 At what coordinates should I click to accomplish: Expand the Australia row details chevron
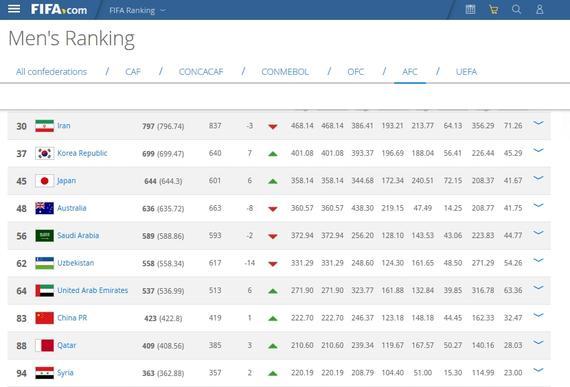(x=538, y=205)
